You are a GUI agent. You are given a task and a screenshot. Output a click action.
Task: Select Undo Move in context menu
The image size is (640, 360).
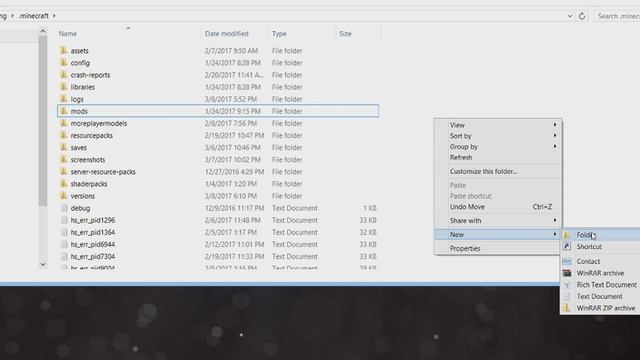498,207
